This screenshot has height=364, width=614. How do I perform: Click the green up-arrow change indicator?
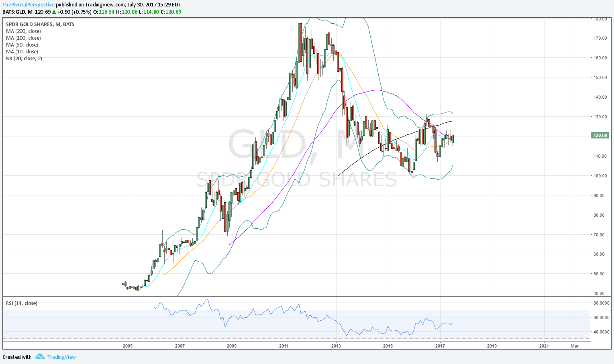54,12
